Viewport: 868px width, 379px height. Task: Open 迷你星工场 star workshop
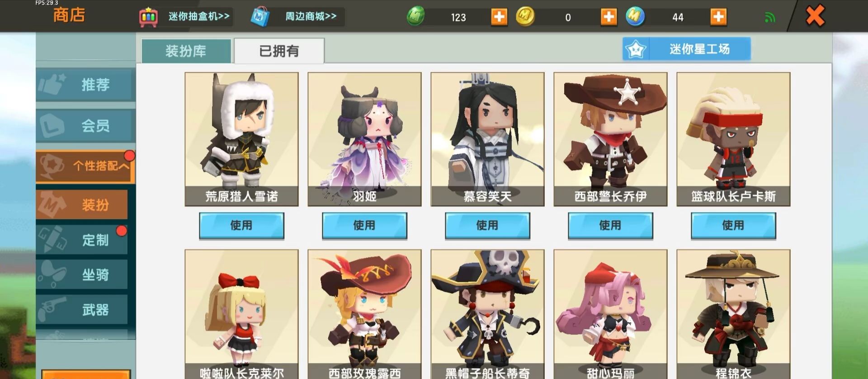coord(687,49)
